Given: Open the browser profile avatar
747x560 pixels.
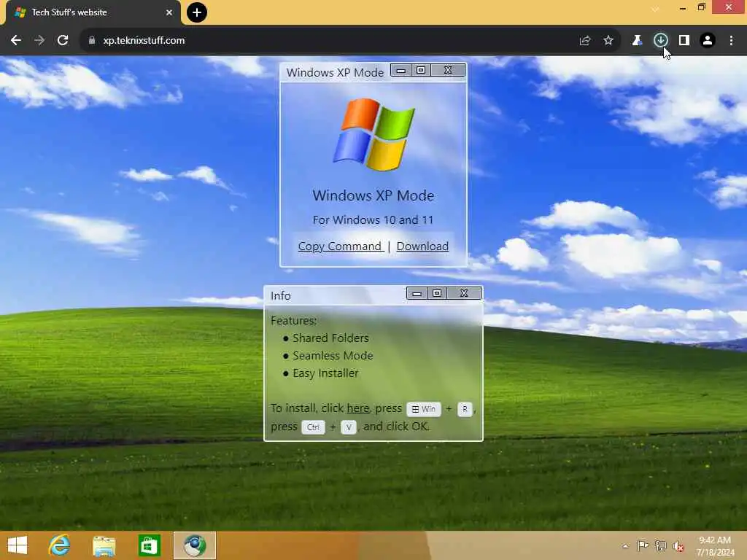Looking at the screenshot, I should (x=708, y=41).
